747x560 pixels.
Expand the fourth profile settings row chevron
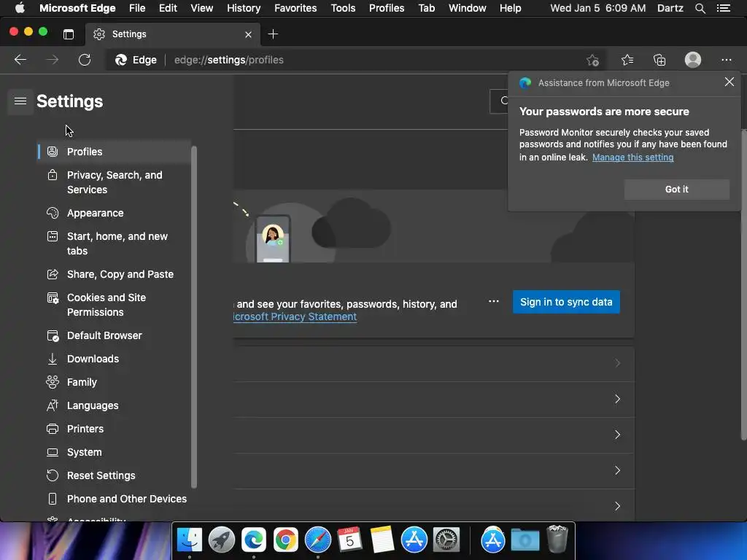click(617, 470)
